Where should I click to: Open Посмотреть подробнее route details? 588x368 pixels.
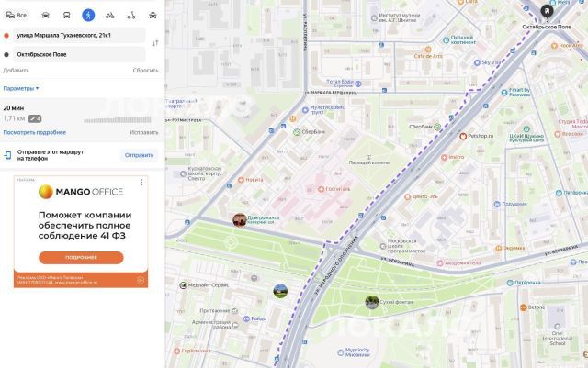pyautogui.click(x=34, y=132)
